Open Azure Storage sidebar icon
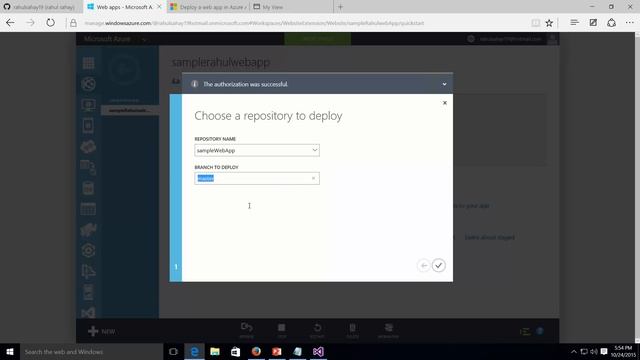This screenshot has width=640, height=360. pos(88,209)
